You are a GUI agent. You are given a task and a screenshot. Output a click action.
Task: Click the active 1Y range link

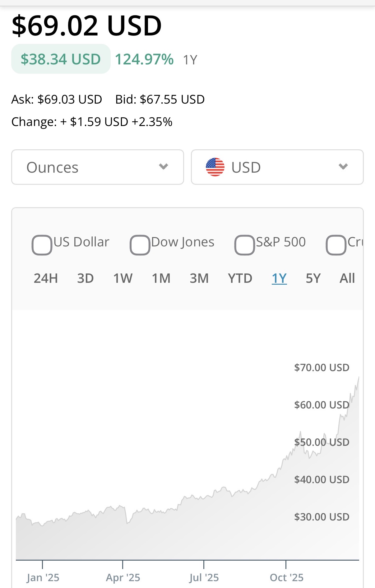point(279,278)
